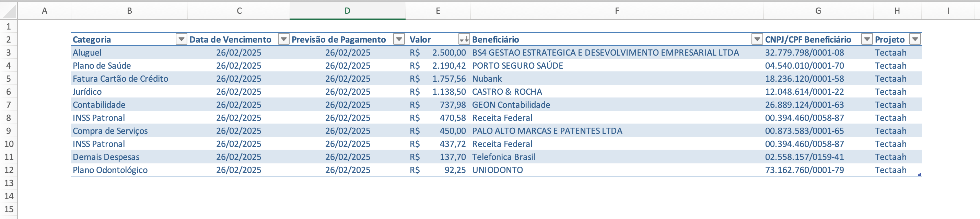The image size is (980, 219).
Task: Select CNPJ cell 73.162.760/0001-79
Action: (804, 170)
